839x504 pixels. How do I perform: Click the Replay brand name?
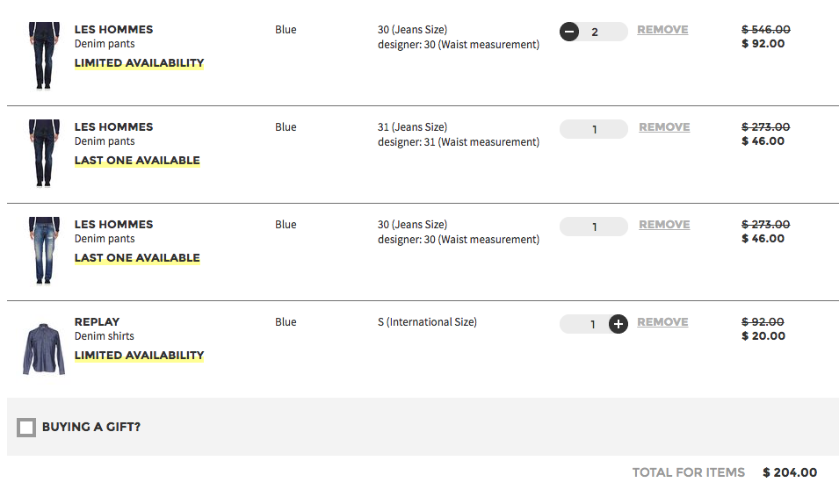[97, 322]
